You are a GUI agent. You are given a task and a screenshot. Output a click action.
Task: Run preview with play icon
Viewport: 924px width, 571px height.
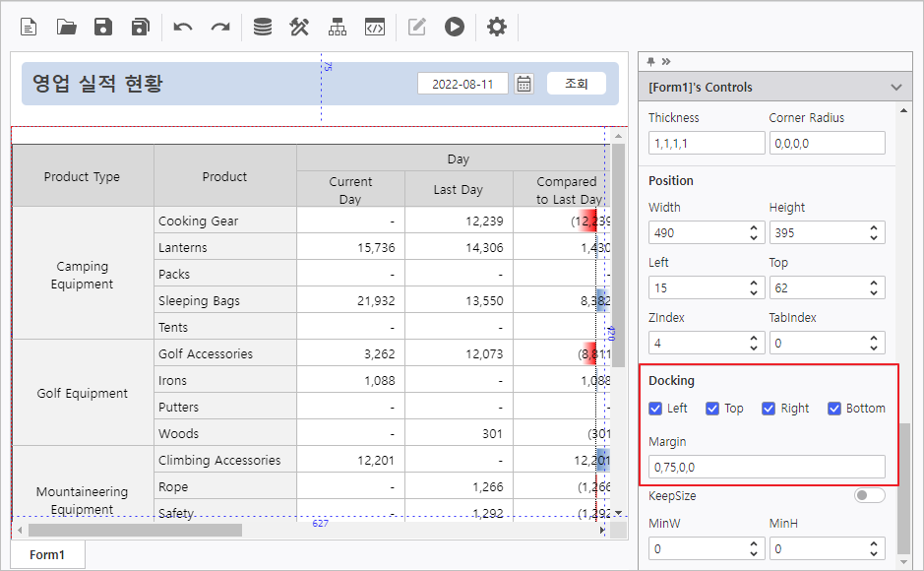click(455, 28)
